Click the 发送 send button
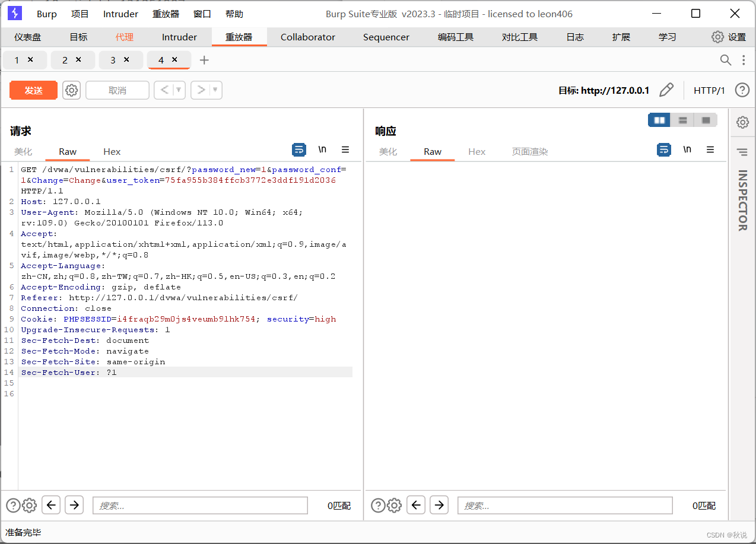This screenshot has height=544, width=756. point(34,90)
